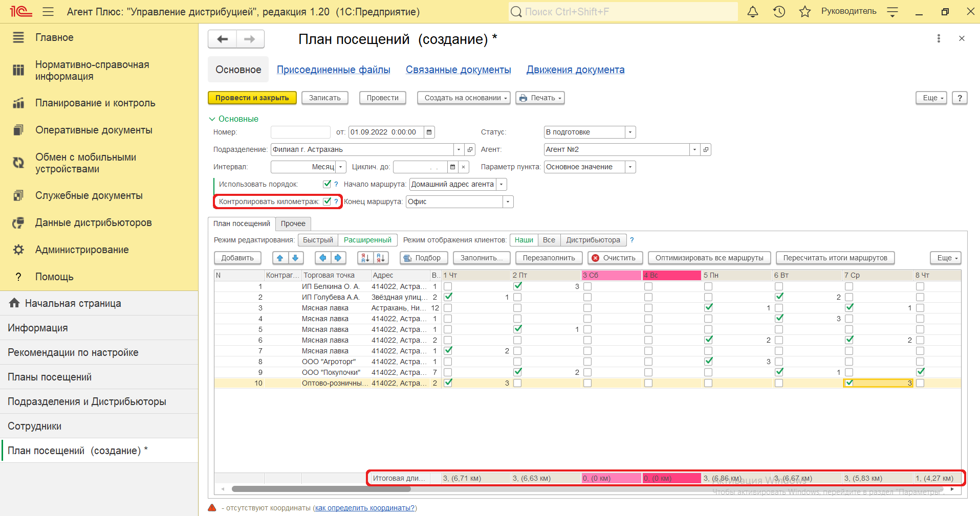The image size is (980, 516).
Task: Open Главное section in sidebar
Action: coord(54,37)
